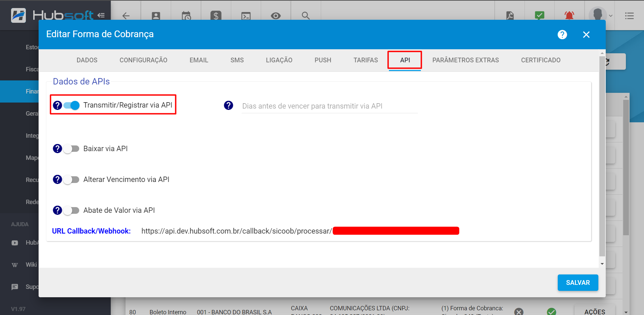The height and width of the screenshot is (315, 644).
Task: Click the help question mark in dialog header
Action: tap(562, 35)
